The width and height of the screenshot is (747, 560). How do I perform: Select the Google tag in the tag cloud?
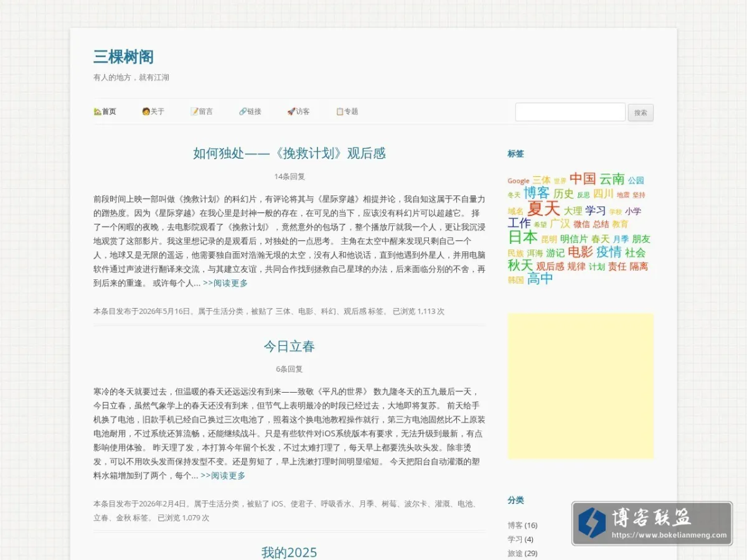518,181
